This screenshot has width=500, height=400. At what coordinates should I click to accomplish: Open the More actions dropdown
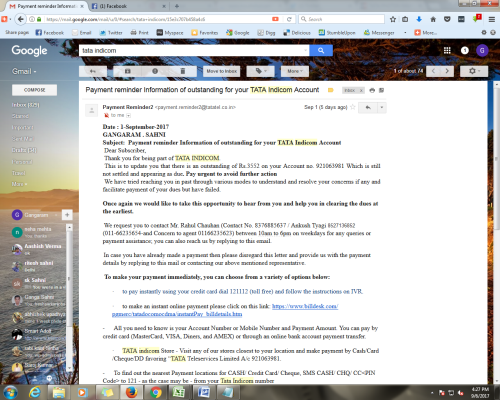pyautogui.click(x=295, y=71)
